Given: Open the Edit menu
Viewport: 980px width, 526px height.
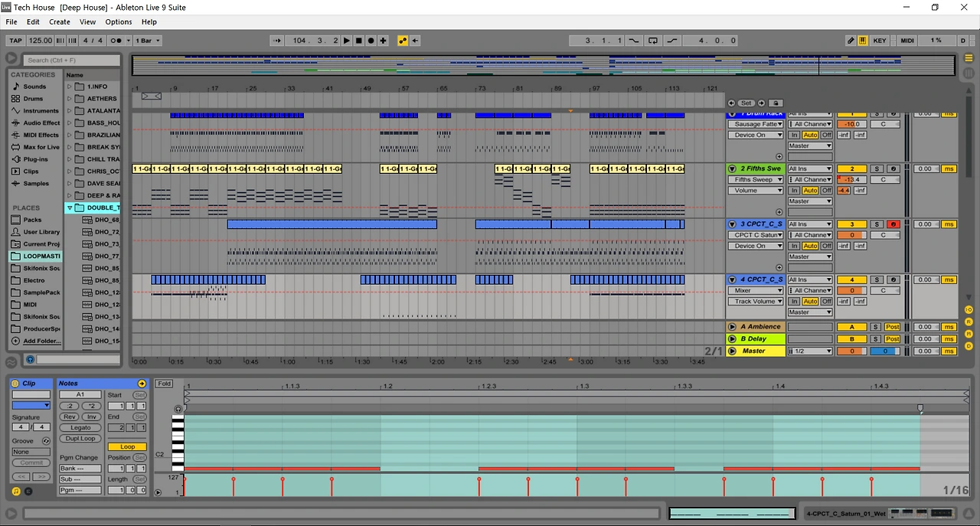Looking at the screenshot, I should 33,22.
